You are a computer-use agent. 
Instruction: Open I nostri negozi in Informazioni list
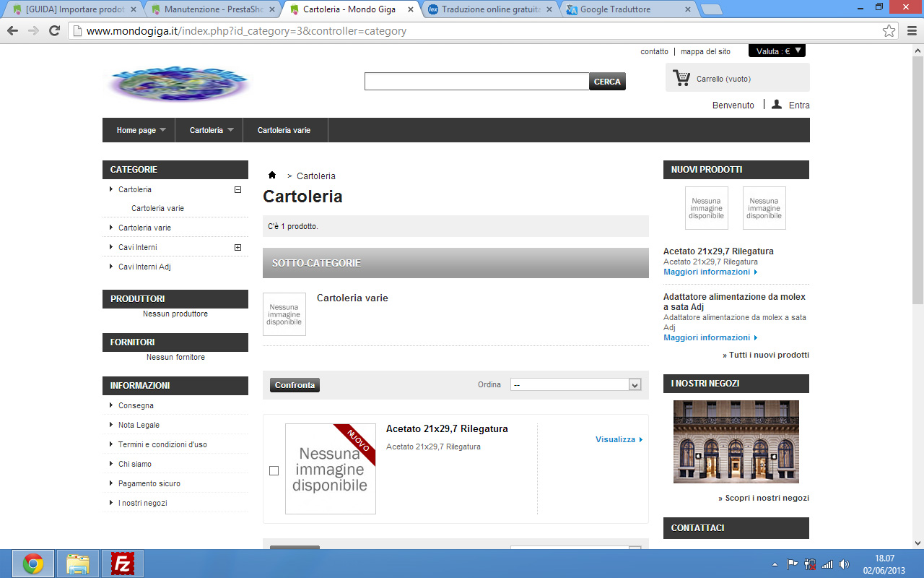tap(142, 503)
